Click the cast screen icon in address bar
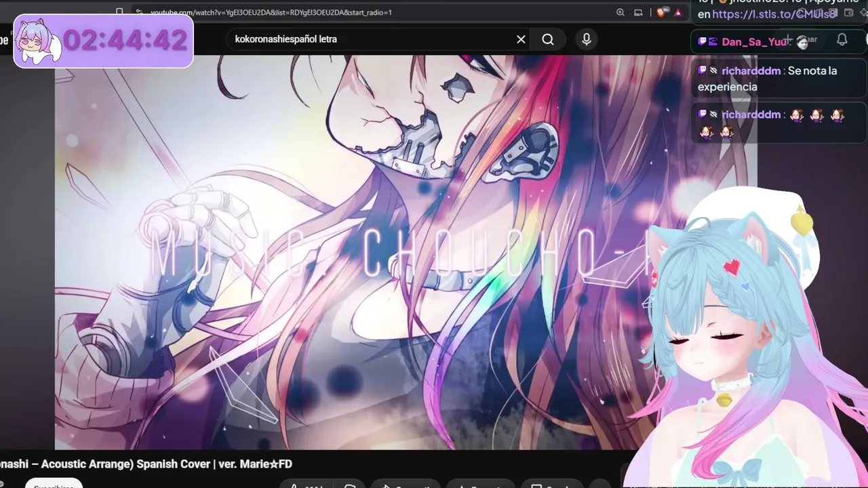Image resolution: width=868 pixels, height=488 pixels. (x=638, y=12)
